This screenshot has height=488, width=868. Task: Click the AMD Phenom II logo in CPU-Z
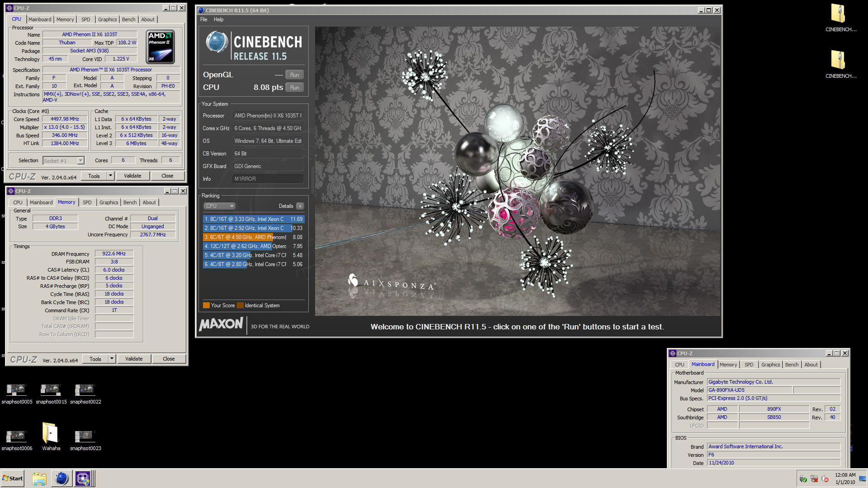160,47
